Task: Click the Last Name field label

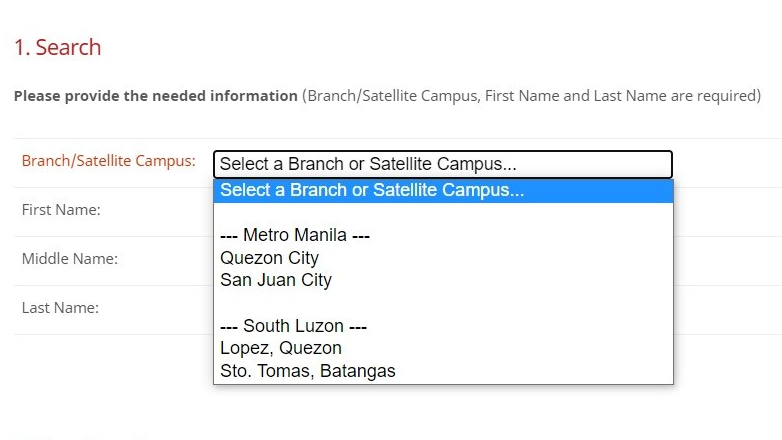Action: tap(60, 308)
